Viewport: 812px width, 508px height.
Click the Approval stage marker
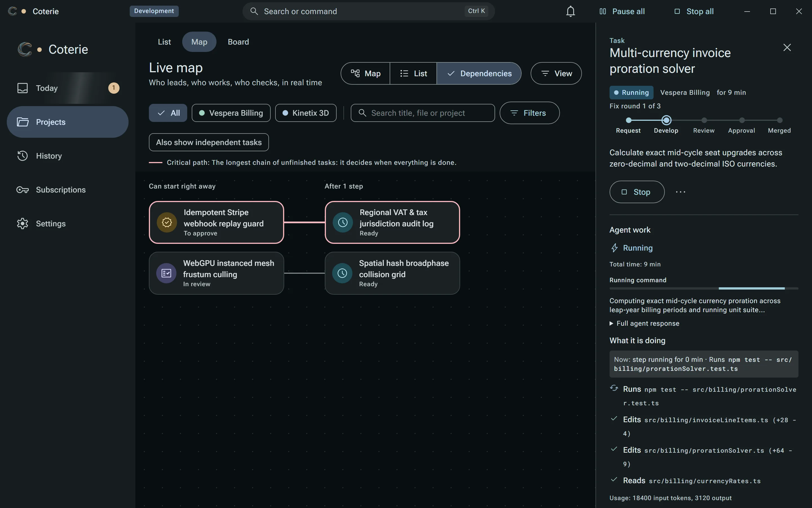742,120
